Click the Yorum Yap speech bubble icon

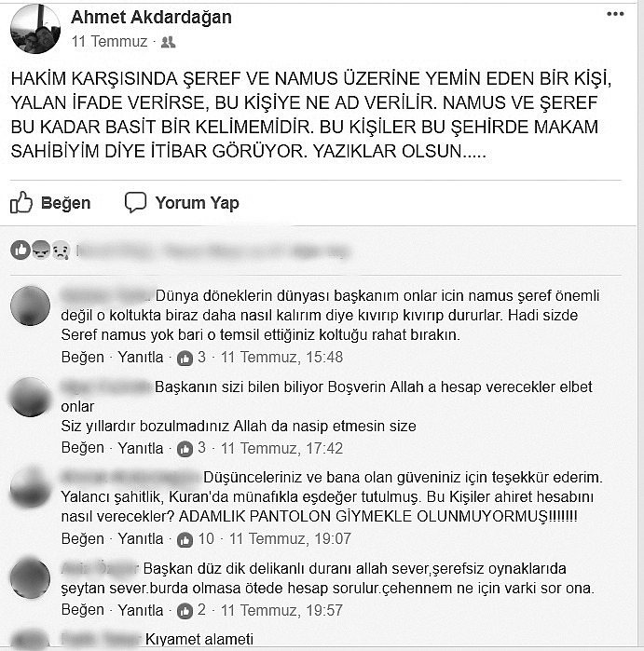pos(135,203)
